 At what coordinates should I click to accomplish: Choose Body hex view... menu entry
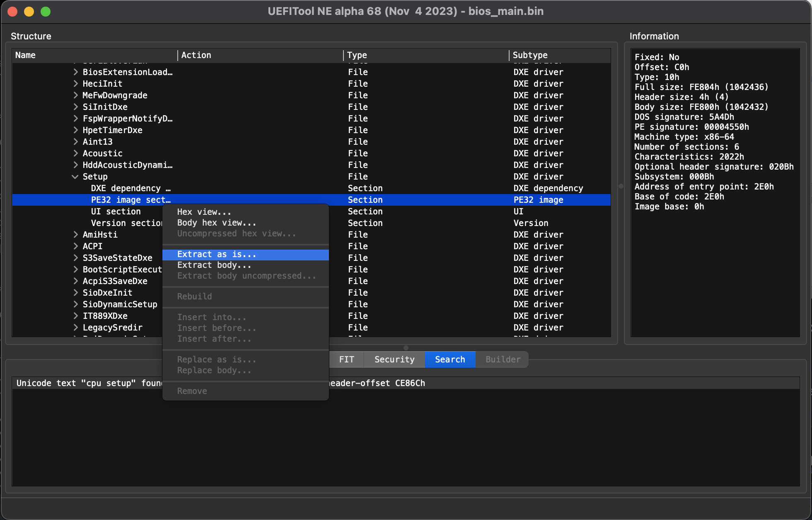coord(246,223)
